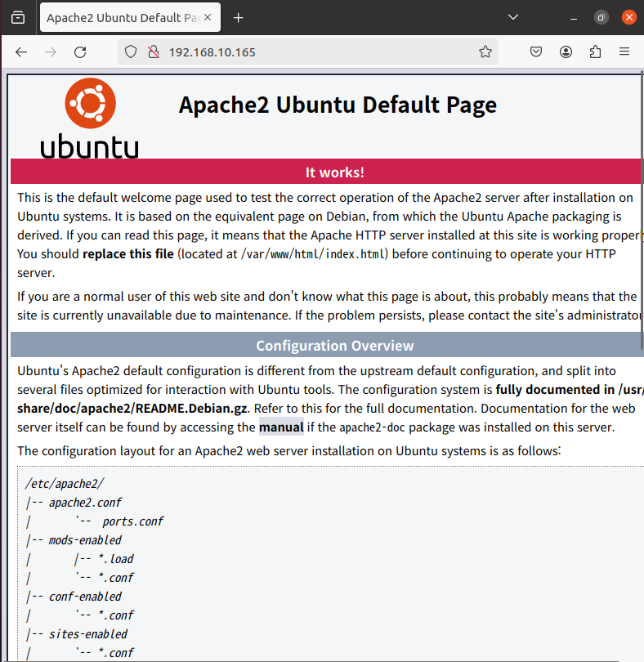Open the Firefox View icon in the tab bar
The image size is (644, 662).
click(x=18, y=18)
